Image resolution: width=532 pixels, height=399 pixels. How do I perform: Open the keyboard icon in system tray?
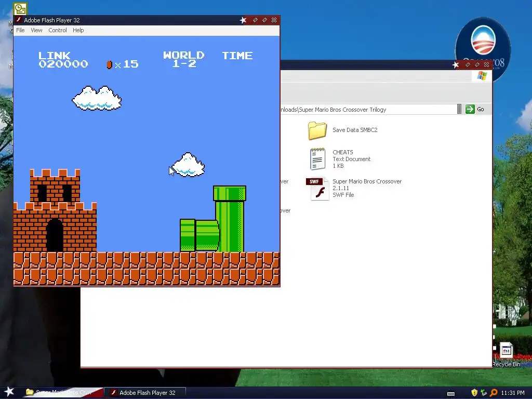451,393
